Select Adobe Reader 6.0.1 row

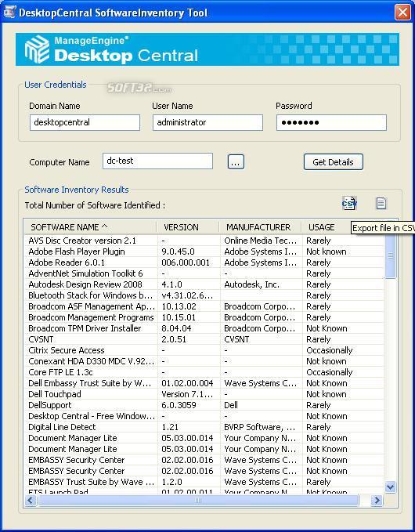[204, 262]
